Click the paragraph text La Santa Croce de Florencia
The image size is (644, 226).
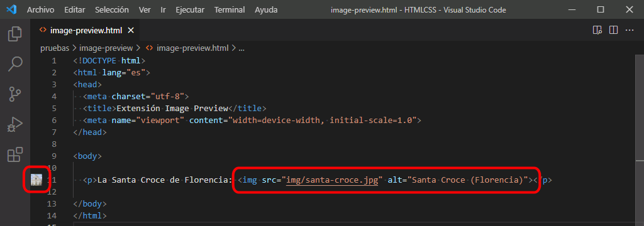[165, 180]
